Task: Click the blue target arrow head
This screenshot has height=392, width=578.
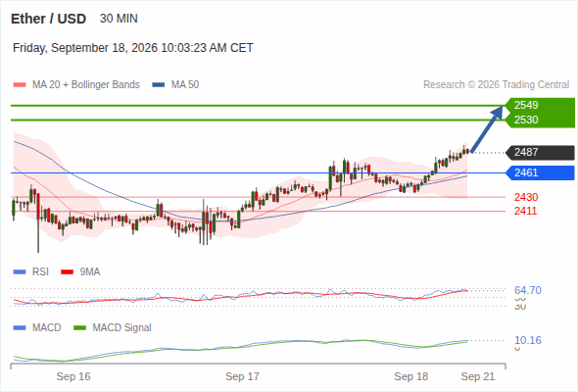Action: point(498,112)
